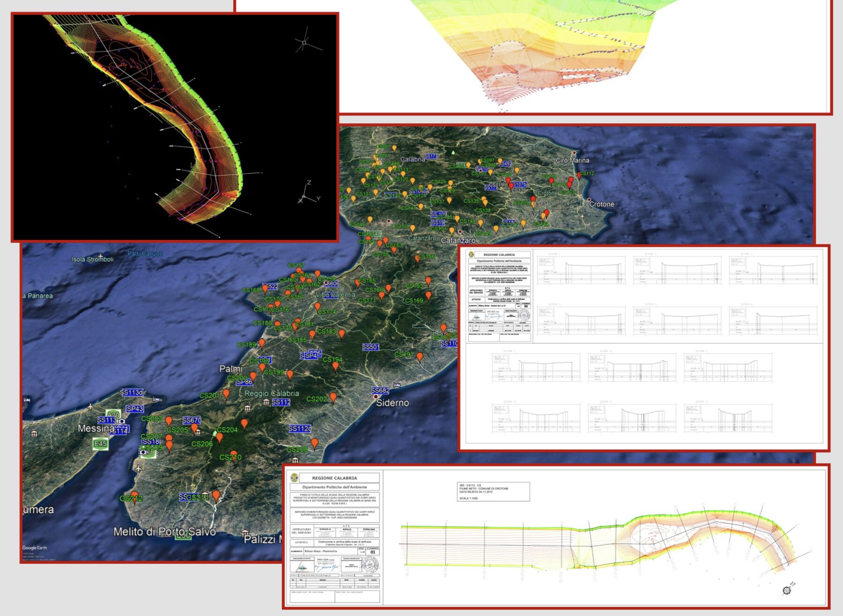Open the cross-sections drawing sheet
Image resolution: width=843 pixels, height=616 pixels.
(x=643, y=348)
